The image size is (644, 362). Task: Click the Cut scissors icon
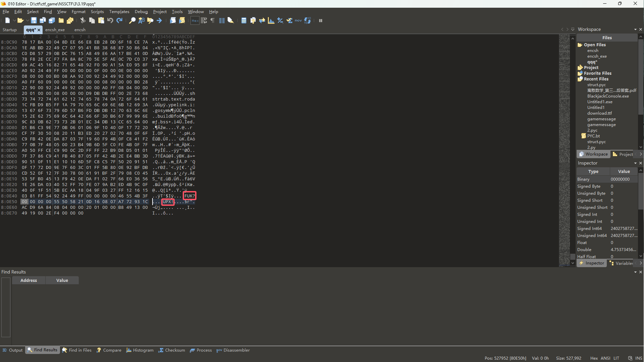point(83,20)
